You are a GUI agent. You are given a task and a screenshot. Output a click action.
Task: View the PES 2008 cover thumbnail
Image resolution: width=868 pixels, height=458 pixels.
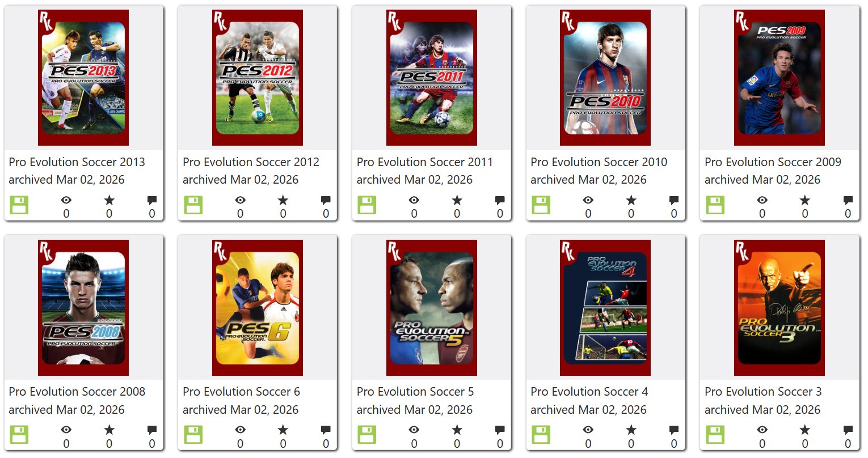83,308
